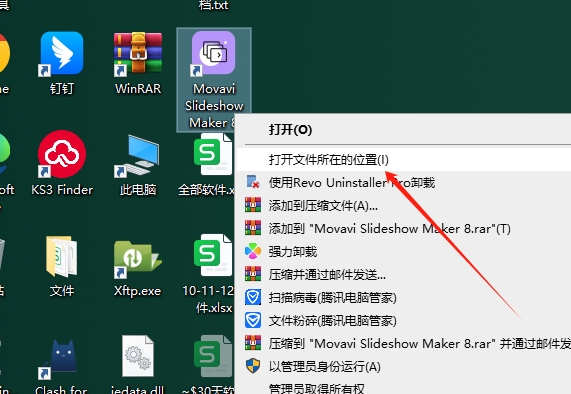Click the colorful clover icon beside 强力卸载
Screen dimensions: 571x394
253,251
